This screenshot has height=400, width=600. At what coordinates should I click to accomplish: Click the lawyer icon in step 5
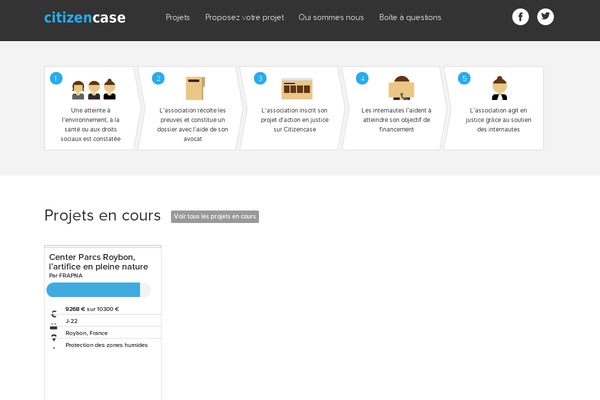pos(499,88)
